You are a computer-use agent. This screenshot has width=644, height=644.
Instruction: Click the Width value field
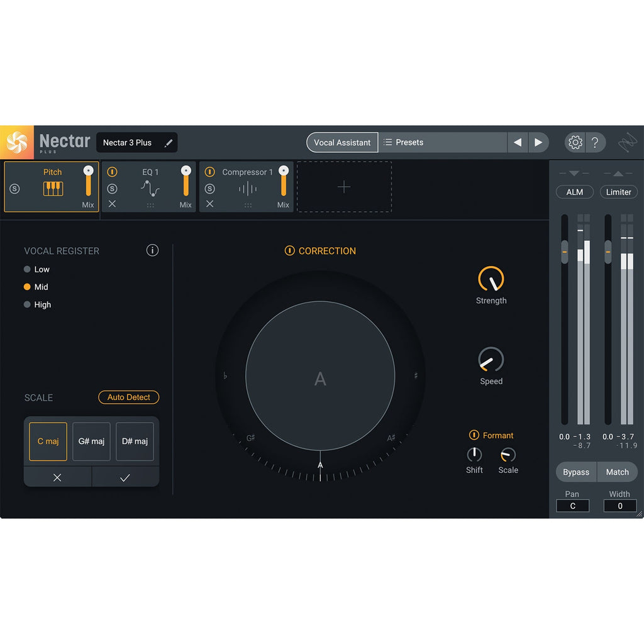(x=620, y=506)
